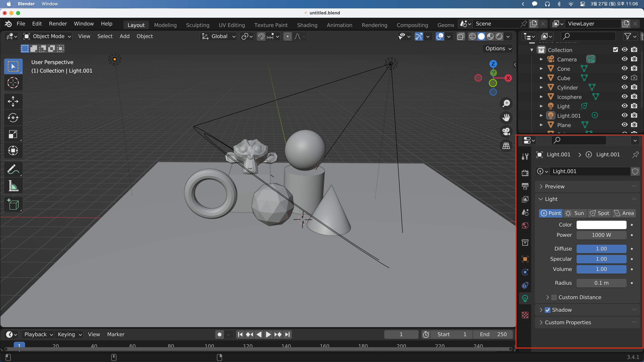Open the File menu

click(21, 24)
